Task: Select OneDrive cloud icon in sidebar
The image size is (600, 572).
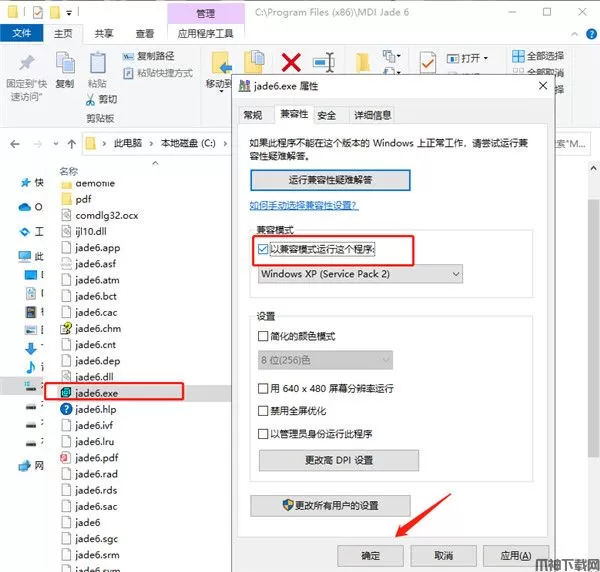Action: click(x=24, y=207)
